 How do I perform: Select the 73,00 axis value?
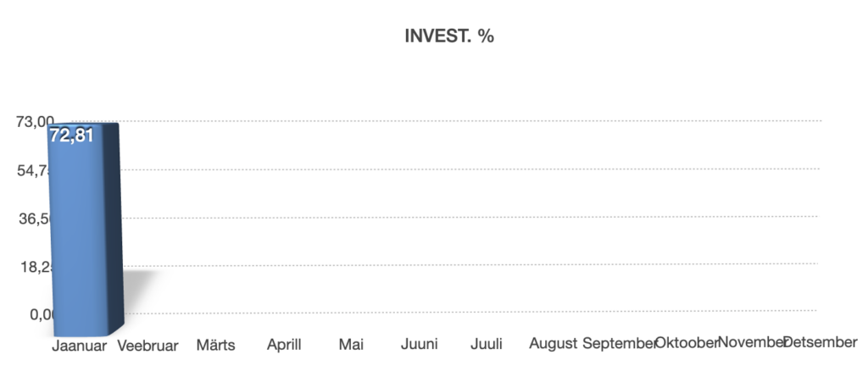point(35,121)
